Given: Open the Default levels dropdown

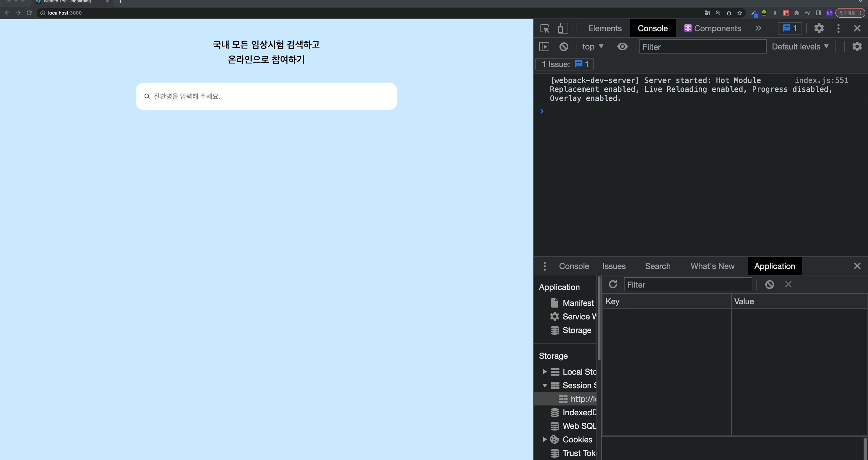Looking at the screenshot, I should coord(800,47).
